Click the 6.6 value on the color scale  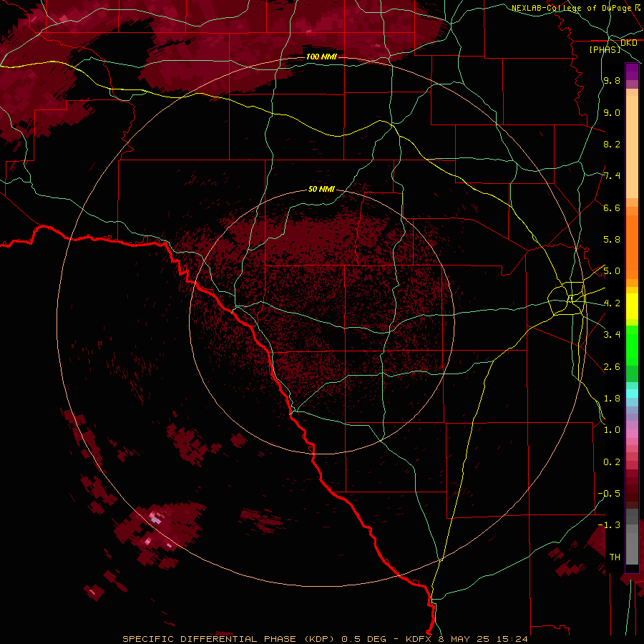(x=612, y=208)
